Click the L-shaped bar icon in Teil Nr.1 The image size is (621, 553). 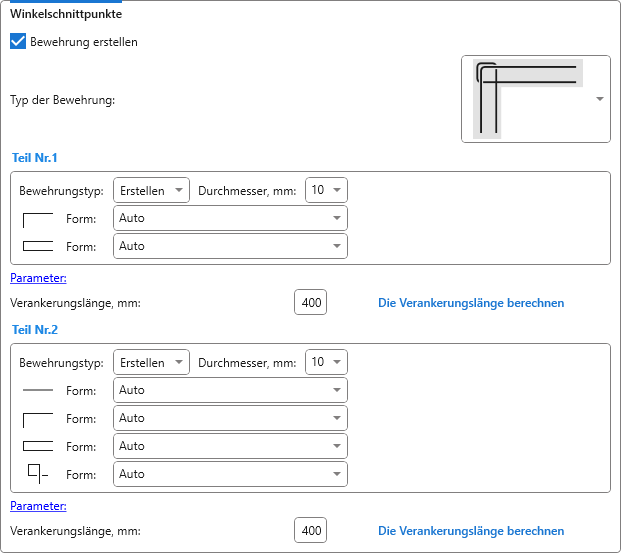click(x=37, y=218)
